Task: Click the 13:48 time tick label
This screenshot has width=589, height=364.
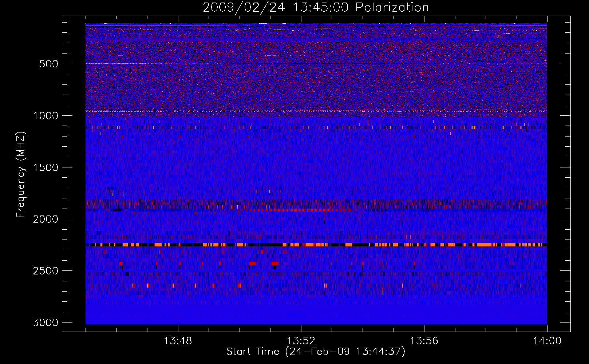Action: (x=178, y=341)
